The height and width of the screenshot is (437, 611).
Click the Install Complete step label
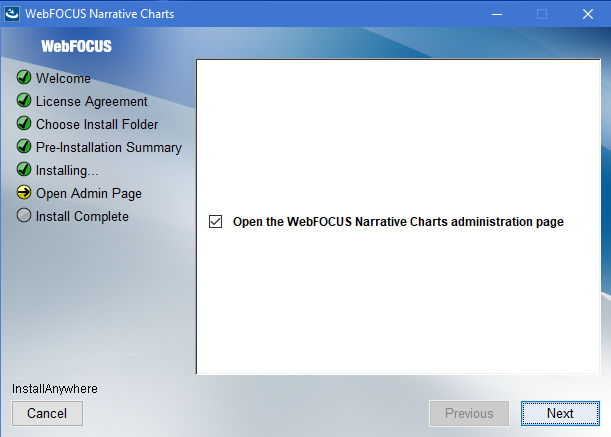click(82, 217)
